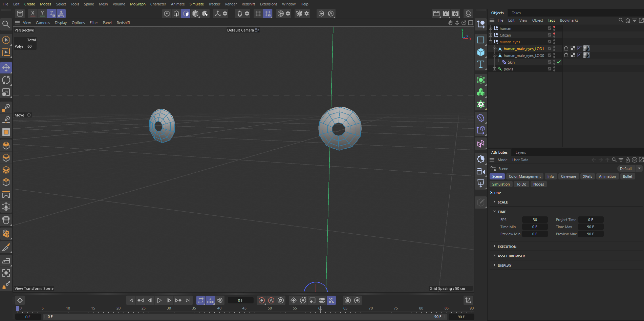This screenshot has height=321, width=644.
Task: Toggle Y axis lock
Action: (x=42, y=14)
